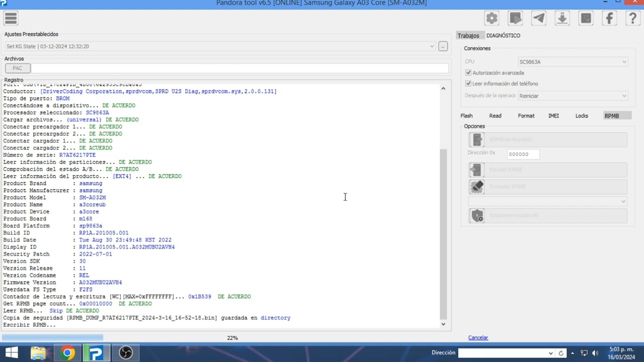Open the taskbar Dirección dropdown arrow
This screenshot has width=644, height=362.
point(550,353)
